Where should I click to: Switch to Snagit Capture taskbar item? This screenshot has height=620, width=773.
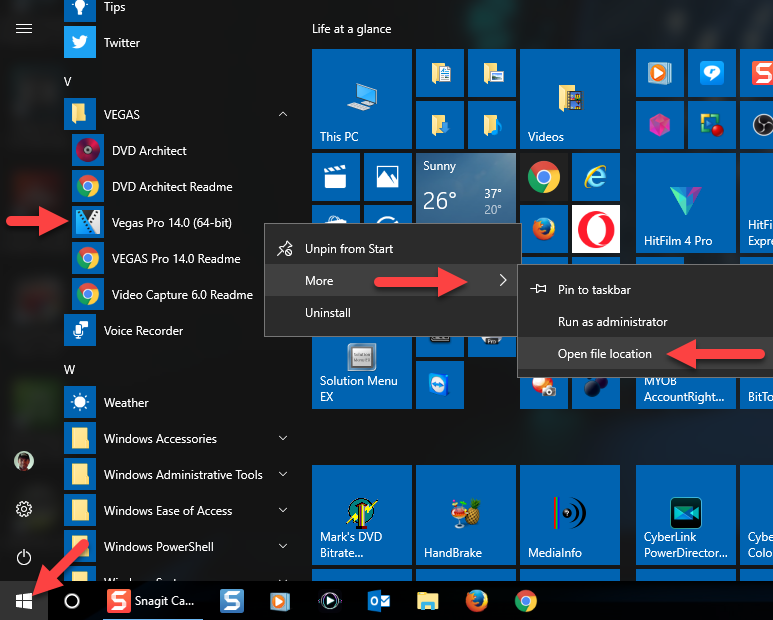[153, 601]
